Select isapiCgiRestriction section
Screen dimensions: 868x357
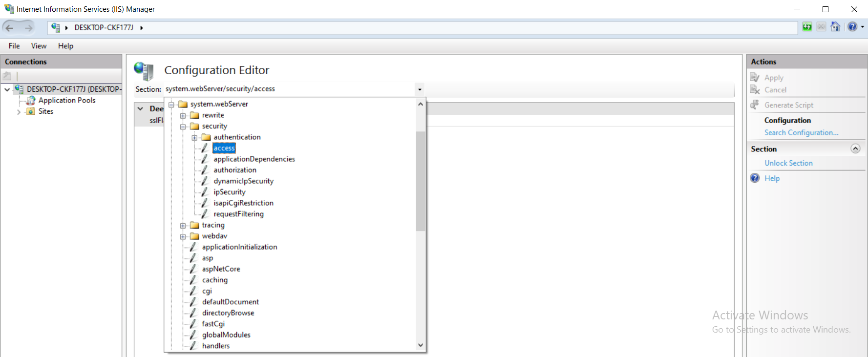[243, 203]
